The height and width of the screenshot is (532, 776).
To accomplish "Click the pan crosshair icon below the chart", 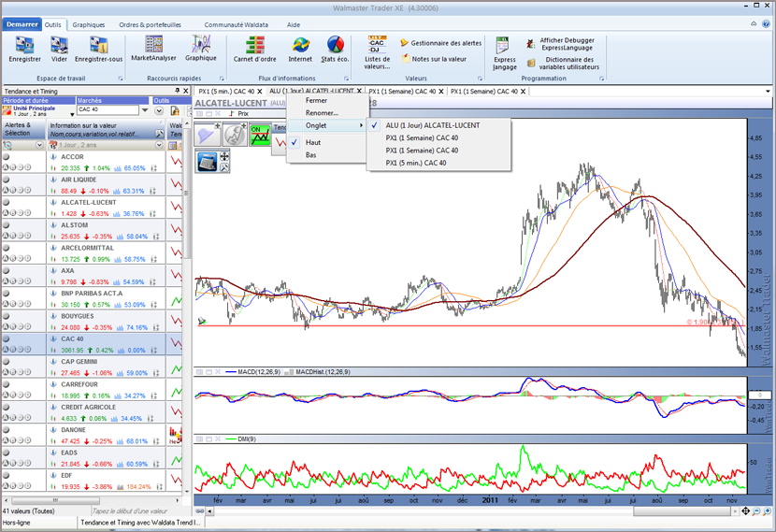I will pos(745,511).
